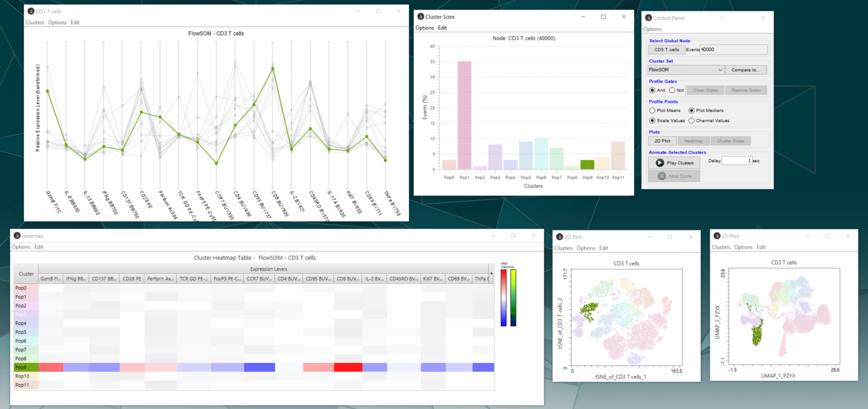The image size is (868, 409).
Task: Open the Clusters menu in CD3 T cells window
Action: (35, 22)
